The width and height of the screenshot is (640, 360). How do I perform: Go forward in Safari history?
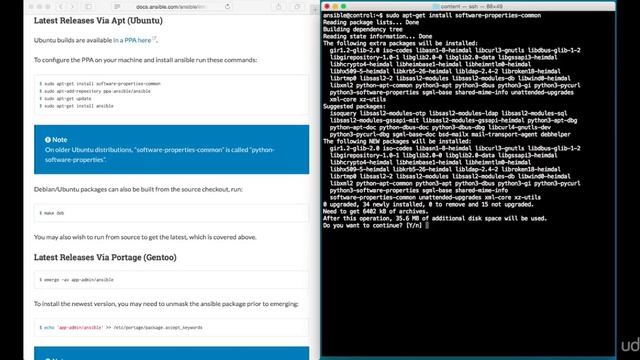point(72,7)
